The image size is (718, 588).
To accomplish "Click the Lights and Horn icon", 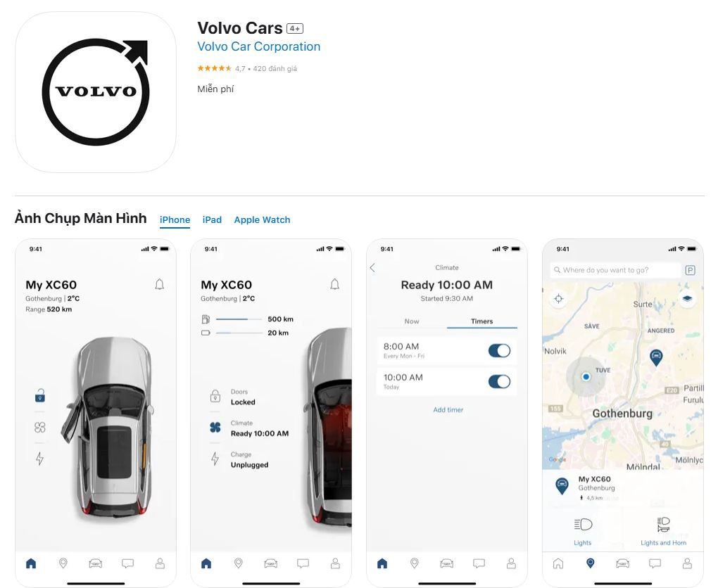I will point(664,525).
